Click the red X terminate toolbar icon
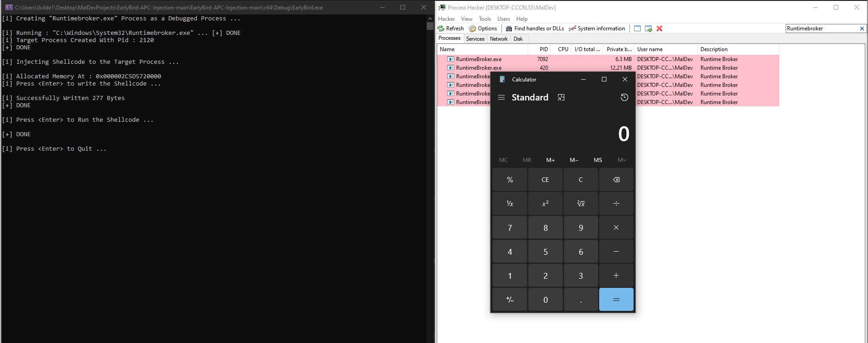Viewport: 868px width, 343px height. pos(659,29)
